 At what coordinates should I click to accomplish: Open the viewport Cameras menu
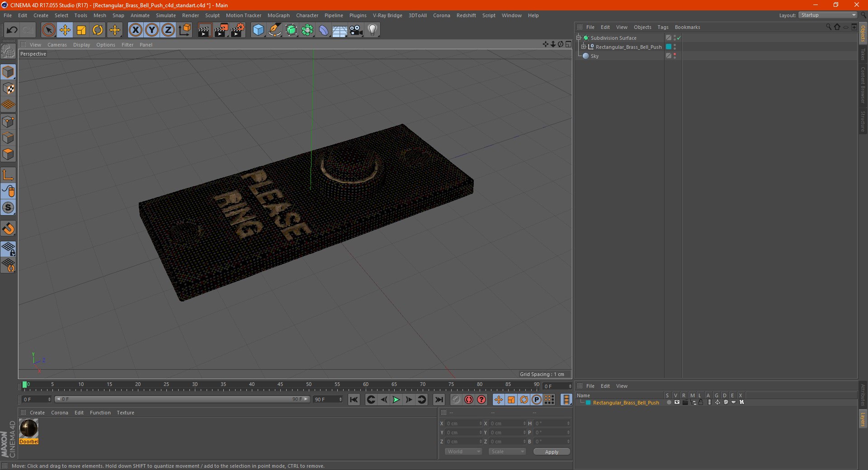(57, 45)
